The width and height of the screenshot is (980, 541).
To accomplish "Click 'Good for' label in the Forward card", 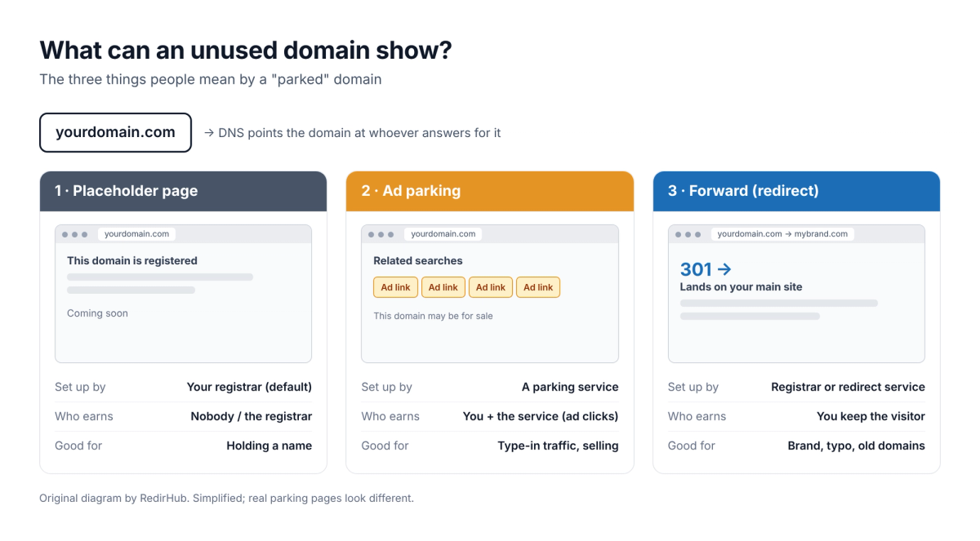I will click(691, 446).
